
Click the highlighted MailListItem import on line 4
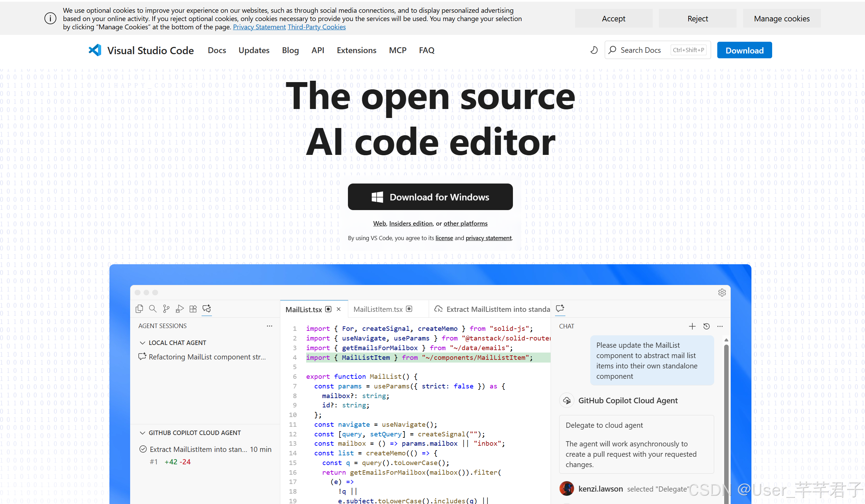click(428, 358)
